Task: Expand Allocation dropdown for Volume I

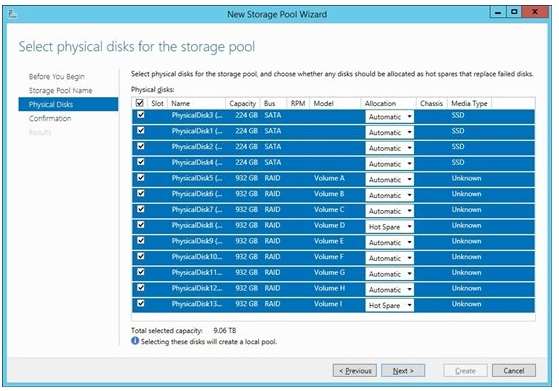Action: click(389, 305)
